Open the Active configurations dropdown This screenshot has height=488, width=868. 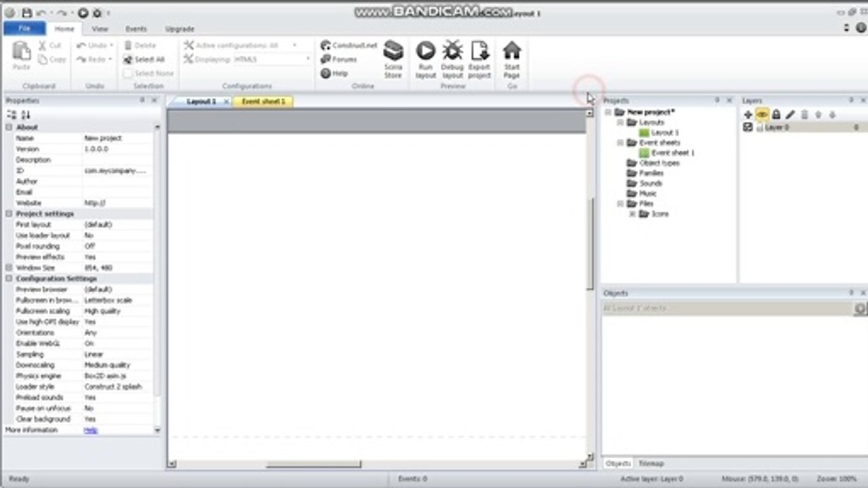tap(294, 45)
